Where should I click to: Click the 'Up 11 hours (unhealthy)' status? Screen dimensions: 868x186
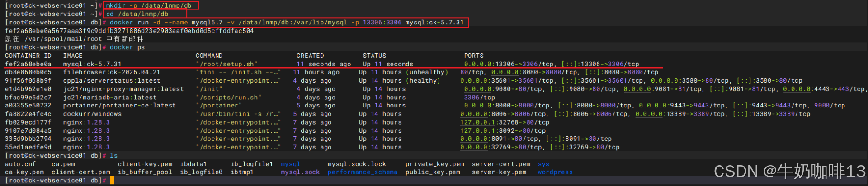point(403,72)
